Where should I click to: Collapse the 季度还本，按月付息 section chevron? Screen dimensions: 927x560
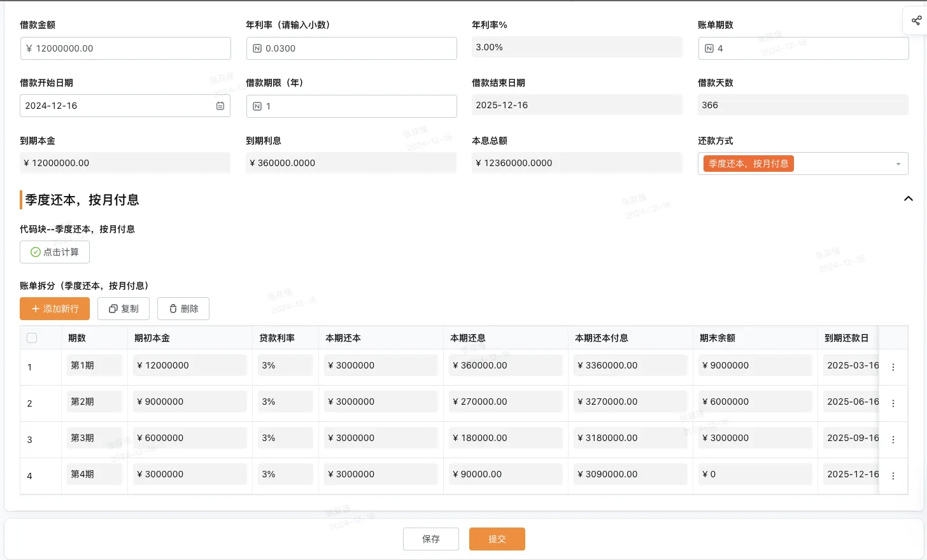pos(909,198)
